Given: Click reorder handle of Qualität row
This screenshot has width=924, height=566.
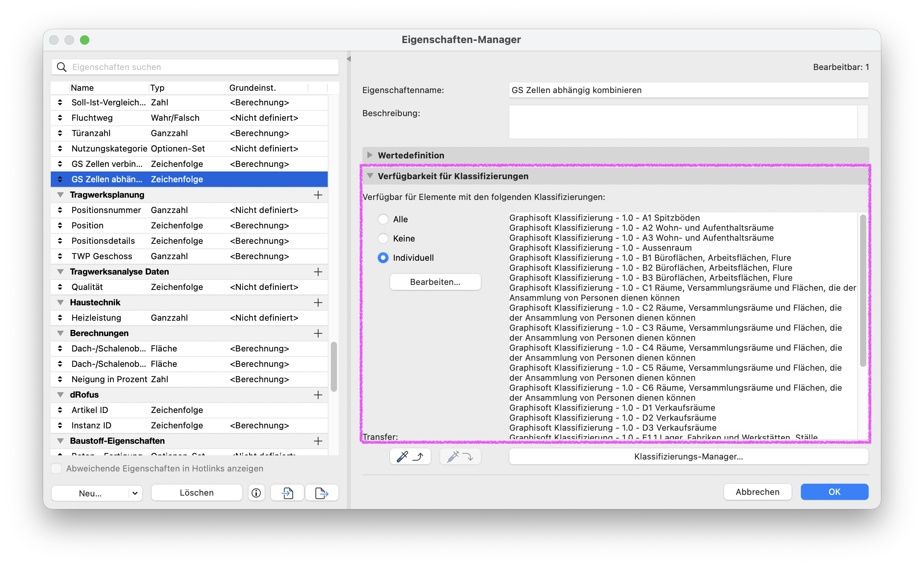Looking at the screenshot, I should (x=60, y=287).
